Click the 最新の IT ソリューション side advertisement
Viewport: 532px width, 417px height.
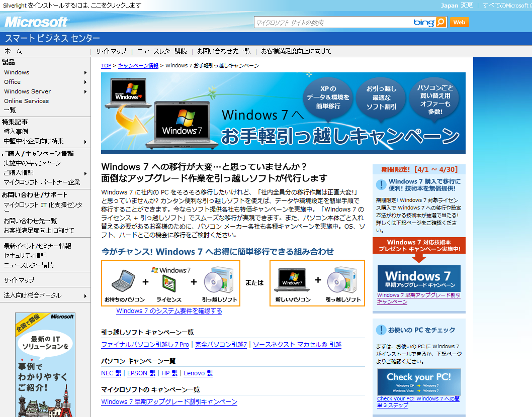point(45,365)
